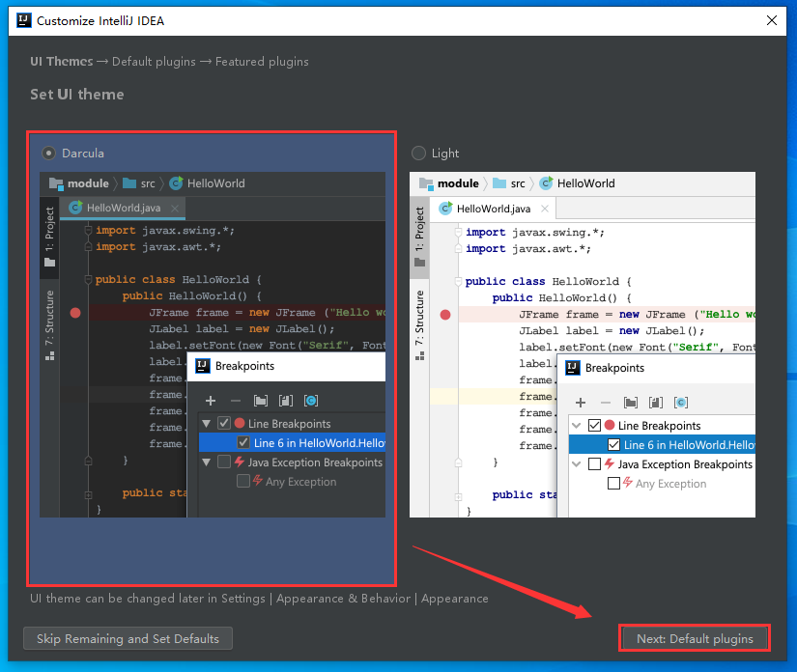The width and height of the screenshot is (797, 672).
Task: Collapse Line Breakpoints in Light preview
Action: 577,425
